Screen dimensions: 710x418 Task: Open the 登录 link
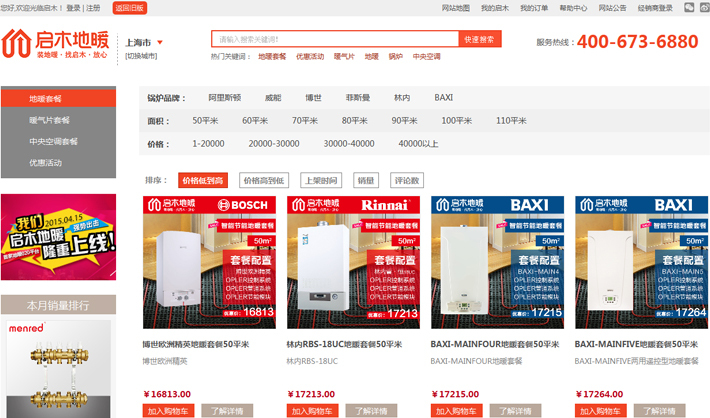coord(73,8)
